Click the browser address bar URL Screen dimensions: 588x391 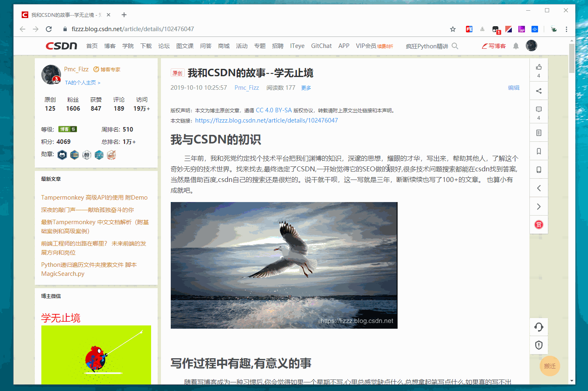[x=133, y=29]
